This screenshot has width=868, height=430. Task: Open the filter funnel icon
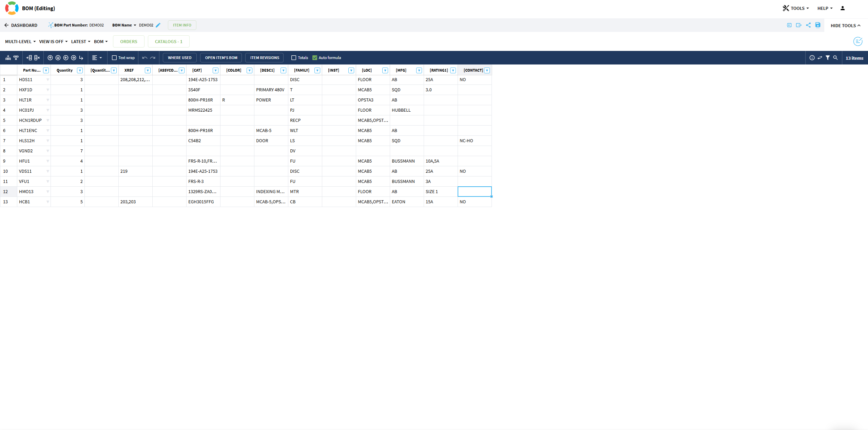coord(828,58)
